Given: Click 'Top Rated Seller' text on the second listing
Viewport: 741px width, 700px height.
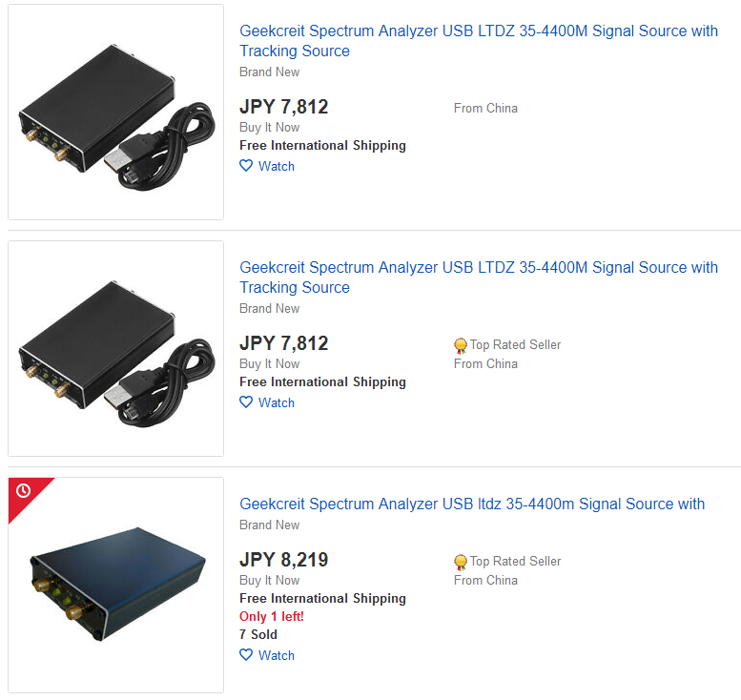Looking at the screenshot, I should pyautogui.click(x=515, y=344).
